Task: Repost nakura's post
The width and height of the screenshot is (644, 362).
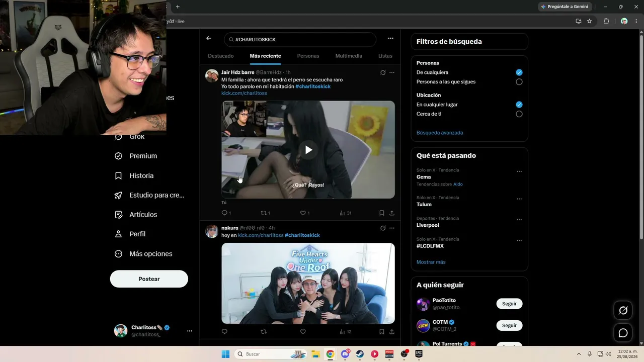Action: pyautogui.click(x=264, y=331)
